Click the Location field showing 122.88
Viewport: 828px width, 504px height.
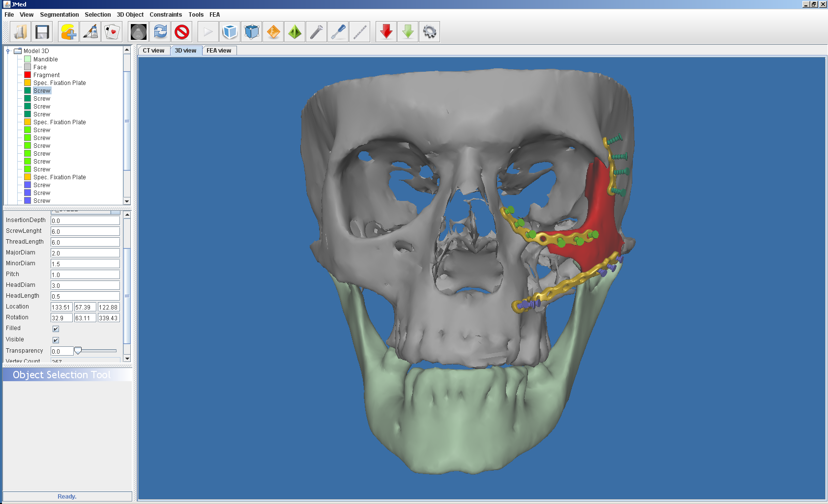point(109,307)
